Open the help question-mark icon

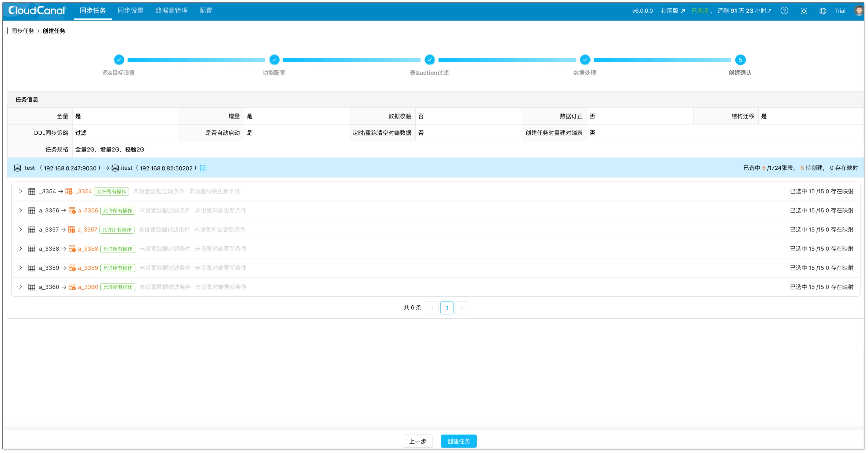(x=784, y=11)
